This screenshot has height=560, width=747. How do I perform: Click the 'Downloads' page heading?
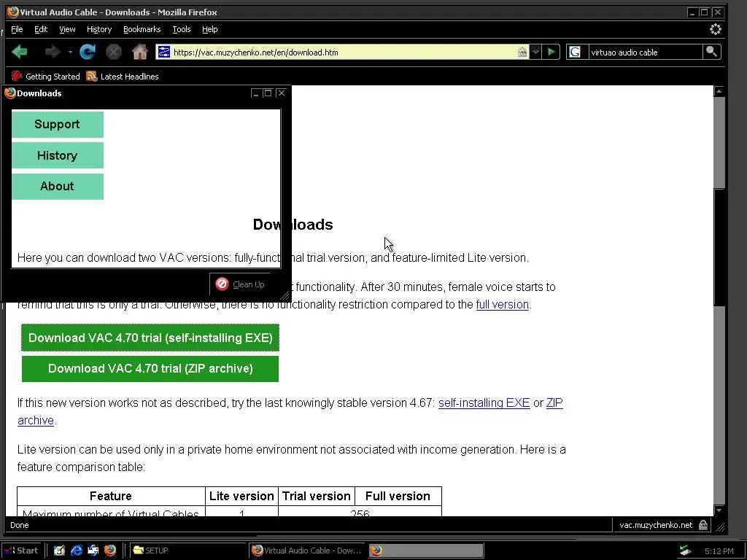tap(293, 225)
